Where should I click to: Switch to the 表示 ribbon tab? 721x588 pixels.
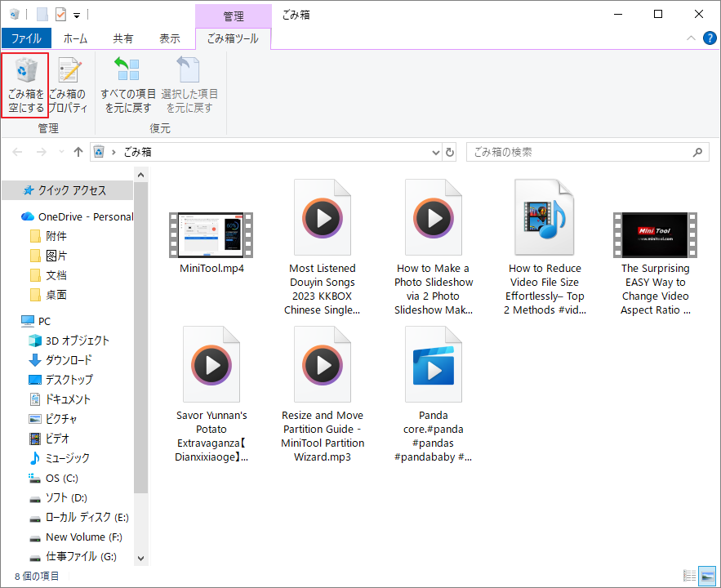pyautogui.click(x=169, y=38)
